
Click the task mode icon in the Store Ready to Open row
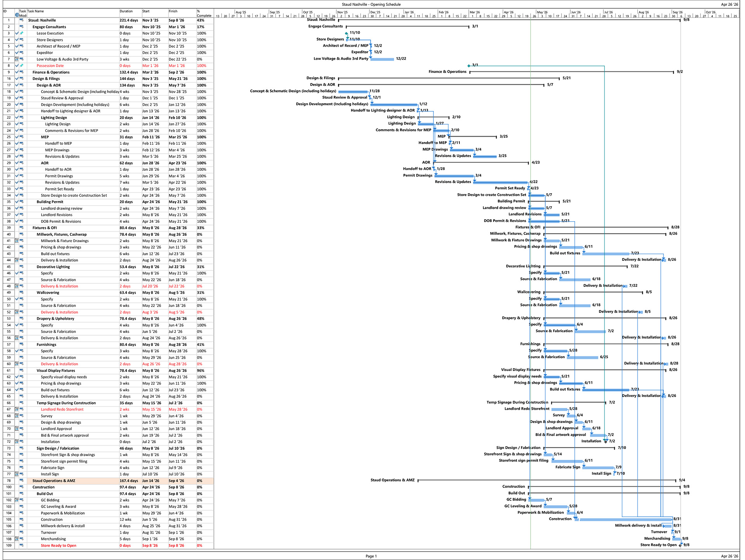[22, 546]
